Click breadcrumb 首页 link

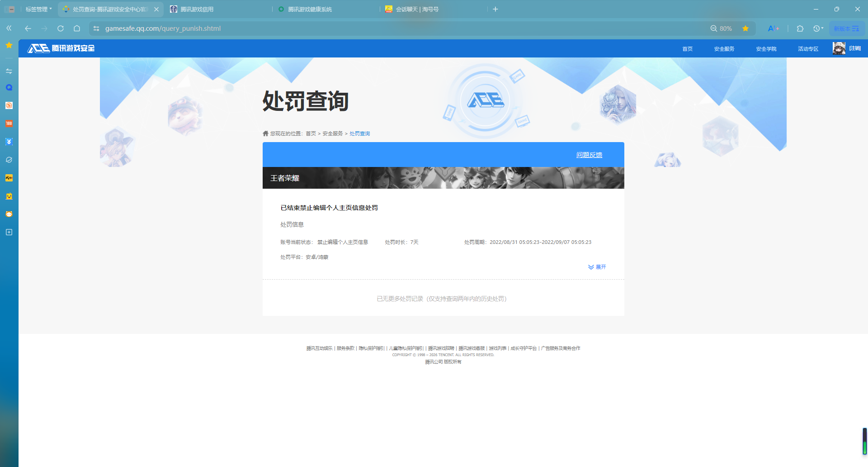(x=311, y=133)
